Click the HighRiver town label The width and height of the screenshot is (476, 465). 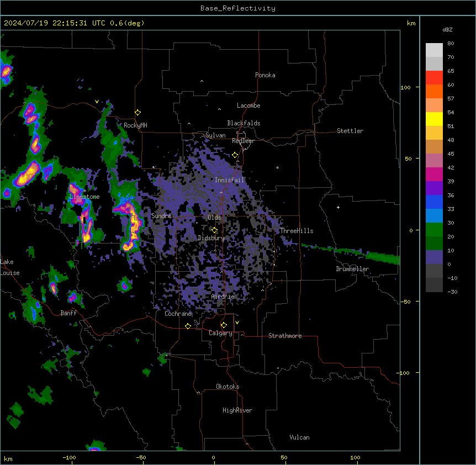pyautogui.click(x=237, y=410)
